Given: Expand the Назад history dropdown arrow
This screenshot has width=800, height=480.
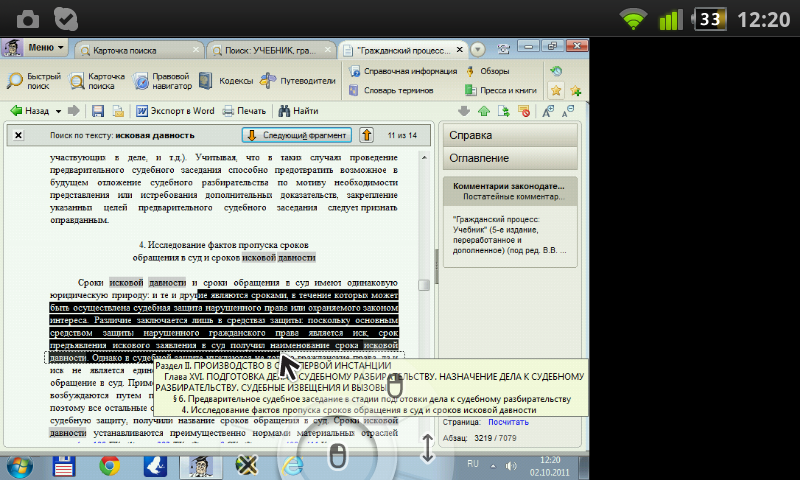Looking at the screenshot, I should pyautogui.click(x=59, y=111).
